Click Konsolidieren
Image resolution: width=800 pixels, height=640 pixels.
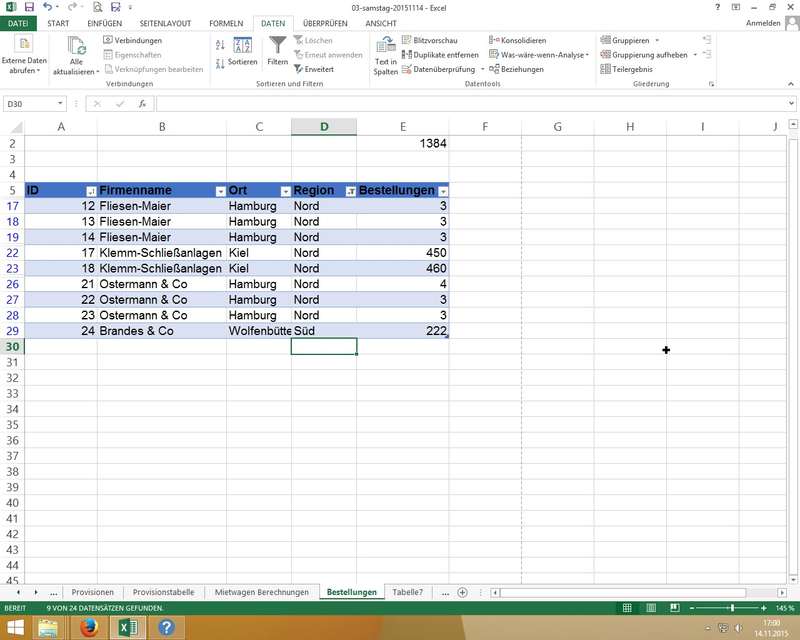pos(517,40)
